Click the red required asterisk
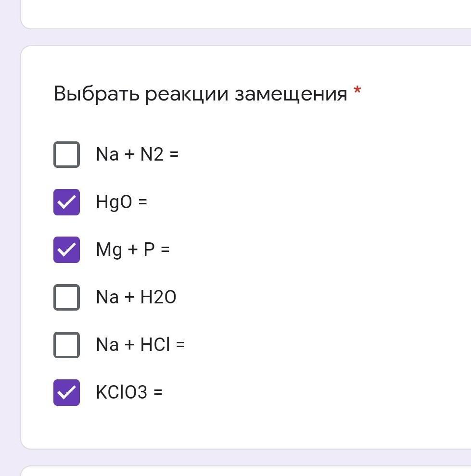The image size is (471, 476). [x=357, y=91]
